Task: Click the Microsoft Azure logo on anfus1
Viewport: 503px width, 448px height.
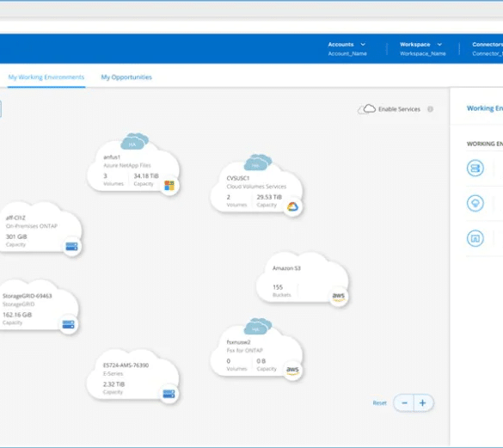Action: 169,185
